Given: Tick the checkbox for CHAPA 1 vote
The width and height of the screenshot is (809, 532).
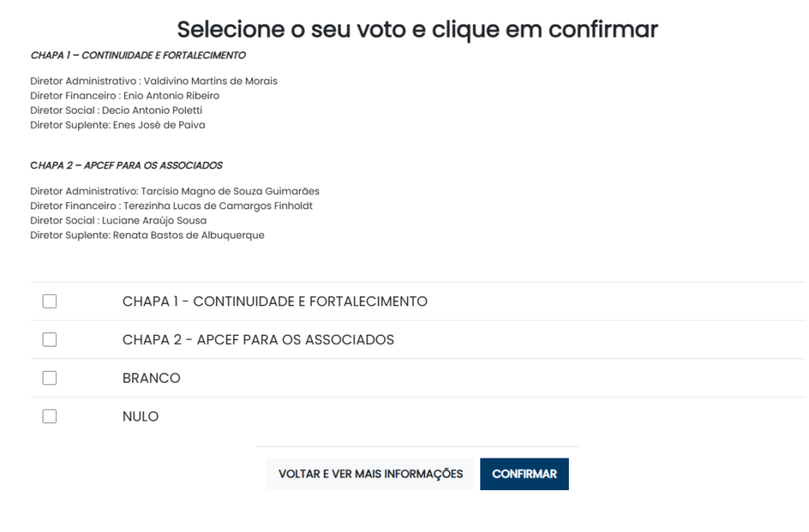Looking at the screenshot, I should [50, 302].
